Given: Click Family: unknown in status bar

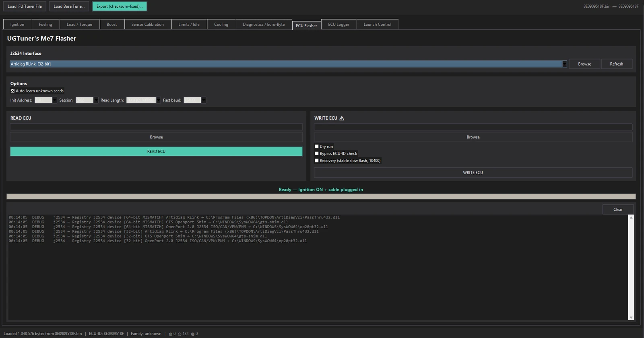Looking at the screenshot, I should tap(146, 334).
